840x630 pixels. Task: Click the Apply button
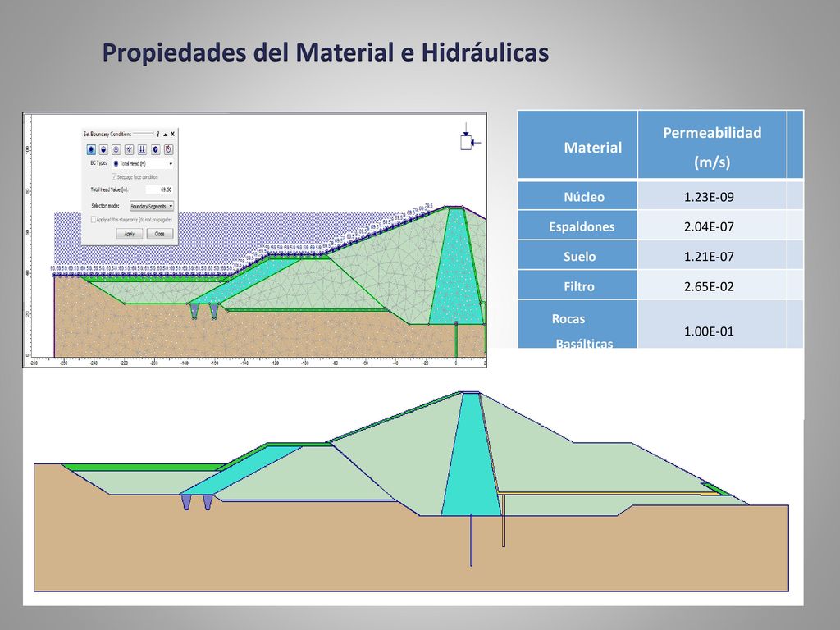(130, 234)
